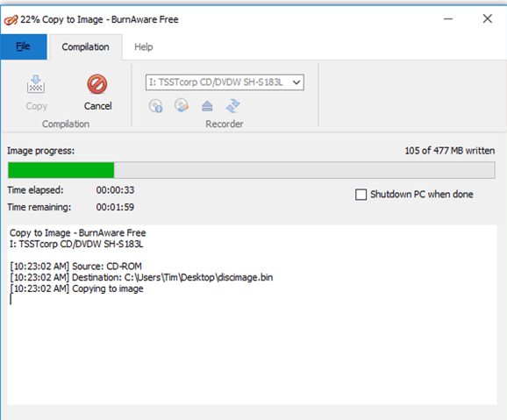507x420 pixels.
Task: Switch to the Compilation tab
Action: [x=85, y=47]
